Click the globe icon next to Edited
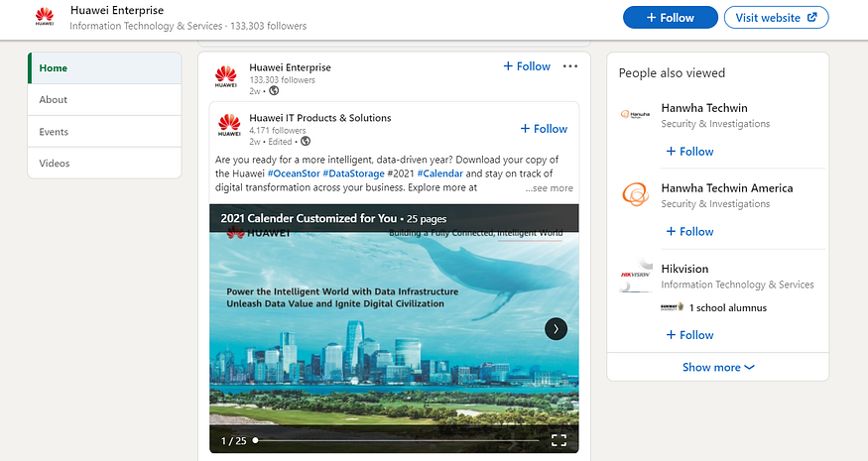The image size is (868, 461). (x=306, y=141)
